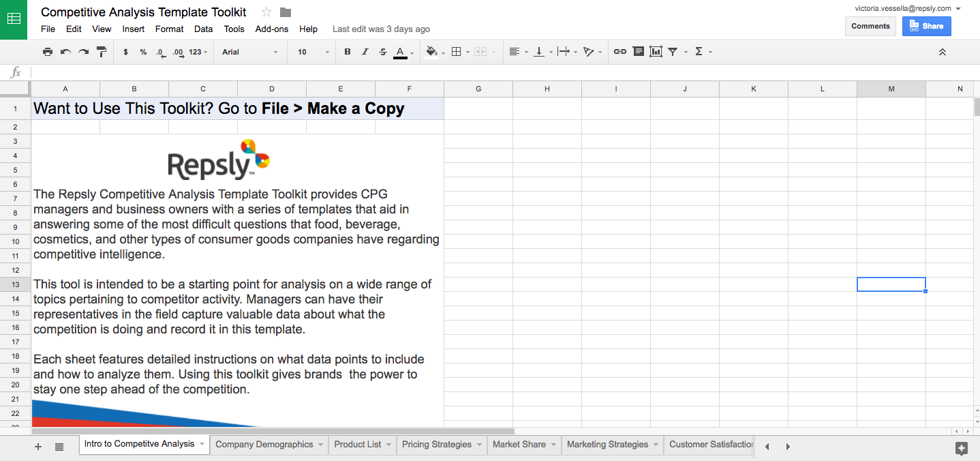Expand Intro to Competitve Analysis tab menu
Screen dimensions: 980x461
coord(202,445)
